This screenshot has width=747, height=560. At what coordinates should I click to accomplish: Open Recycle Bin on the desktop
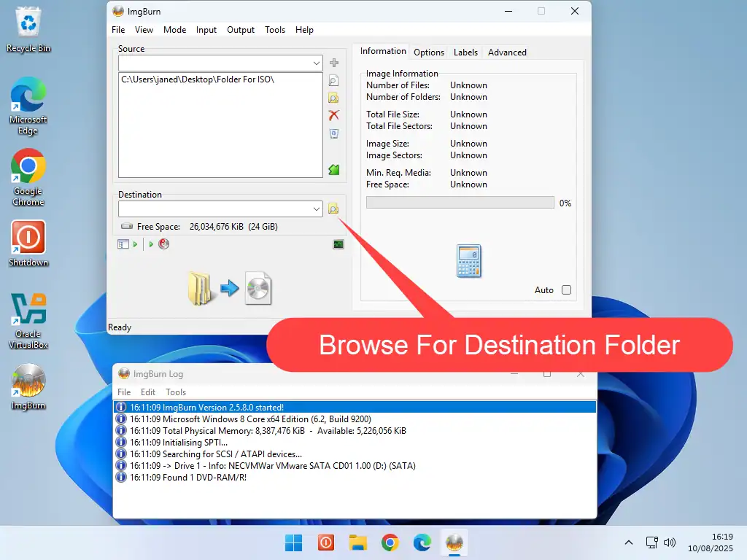click(x=28, y=29)
